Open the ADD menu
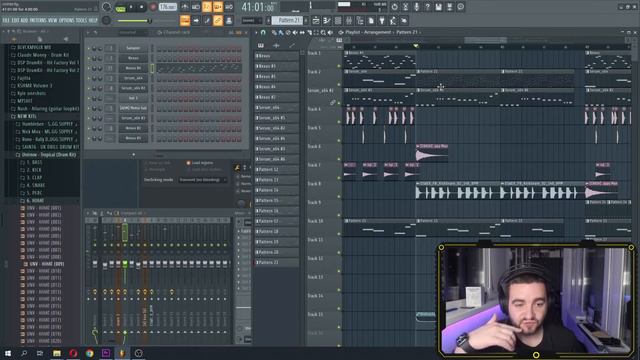The image size is (640, 360). 24,20
